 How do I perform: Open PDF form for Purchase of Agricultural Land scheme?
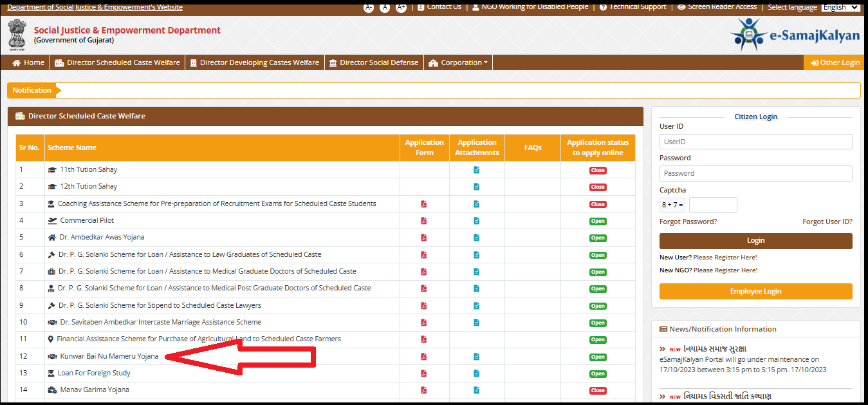(424, 339)
